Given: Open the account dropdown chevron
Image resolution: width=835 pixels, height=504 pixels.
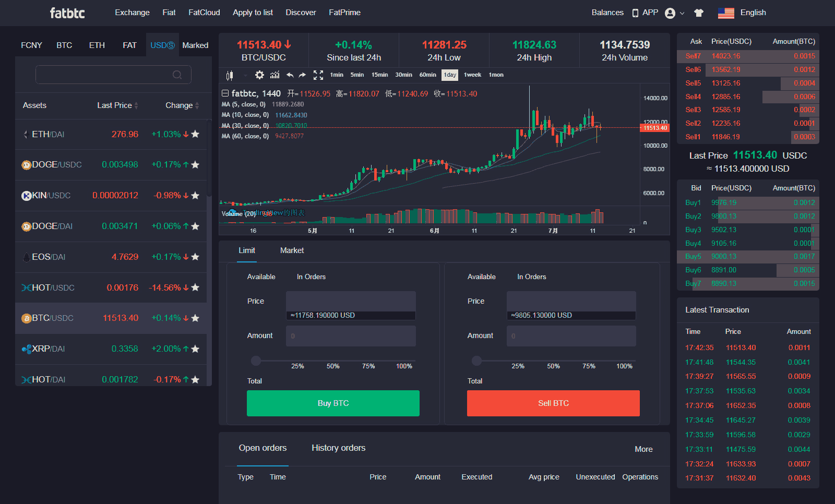Looking at the screenshot, I should [682, 14].
